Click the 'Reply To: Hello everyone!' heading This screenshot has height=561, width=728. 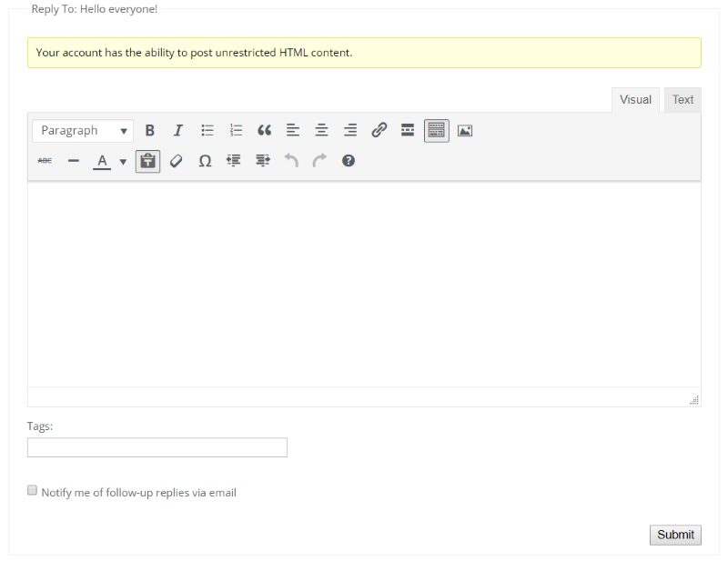(95, 9)
